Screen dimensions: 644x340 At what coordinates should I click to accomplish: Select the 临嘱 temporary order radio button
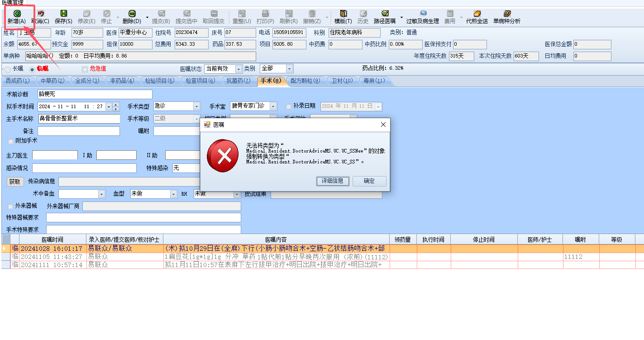32,70
